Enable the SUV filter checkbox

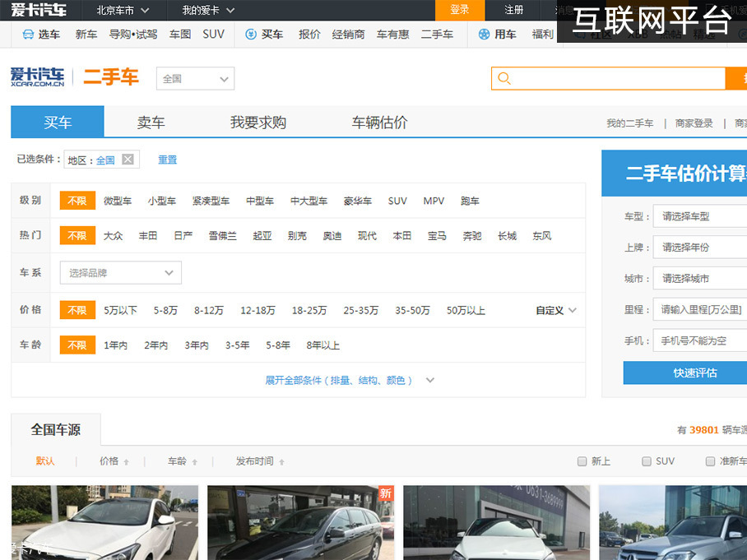(647, 461)
